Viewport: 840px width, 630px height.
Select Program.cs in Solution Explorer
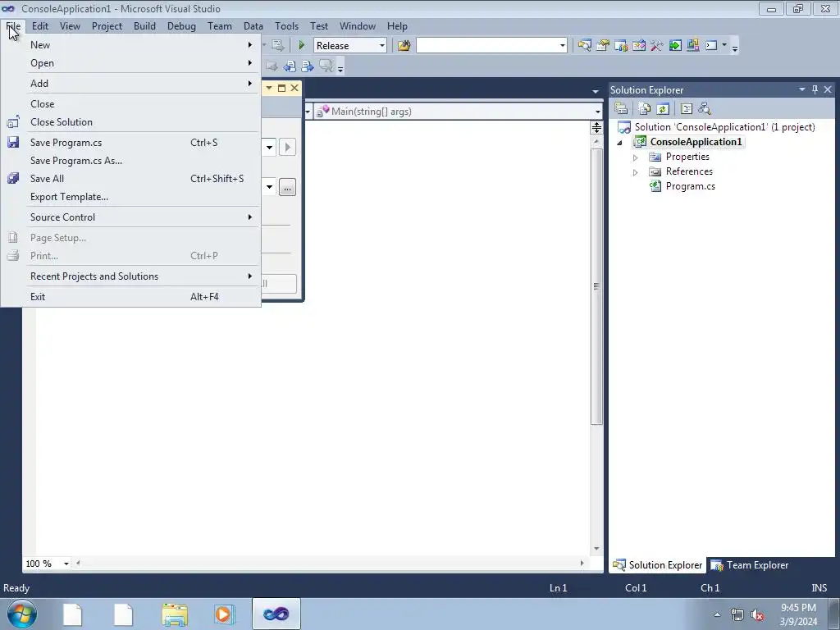point(690,186)
